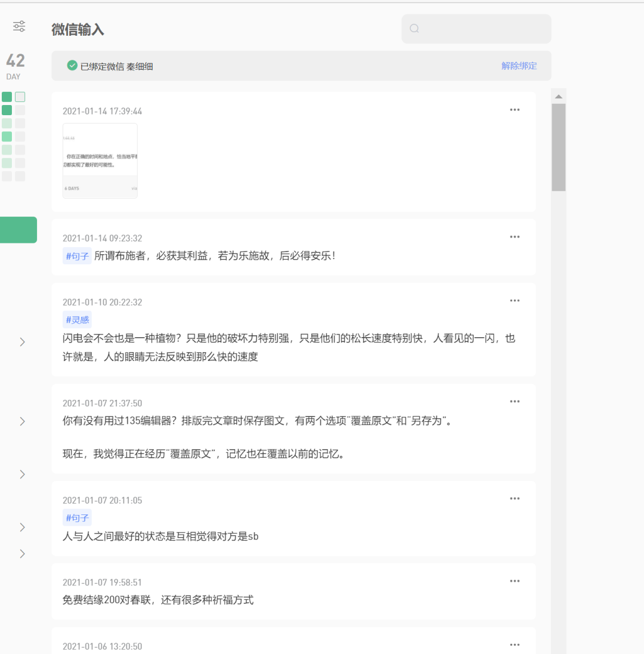The image size is (644, 654).
Task: Open the more menu for the 09:23:32 memo
Action: tap(515, 237)
